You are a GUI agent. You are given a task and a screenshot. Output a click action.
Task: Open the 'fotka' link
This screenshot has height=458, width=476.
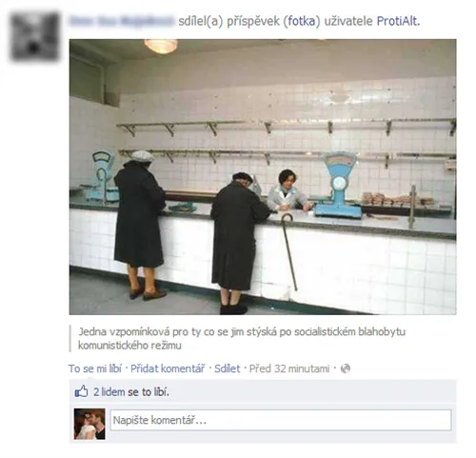pyautogui.click(x=302, y=21)
